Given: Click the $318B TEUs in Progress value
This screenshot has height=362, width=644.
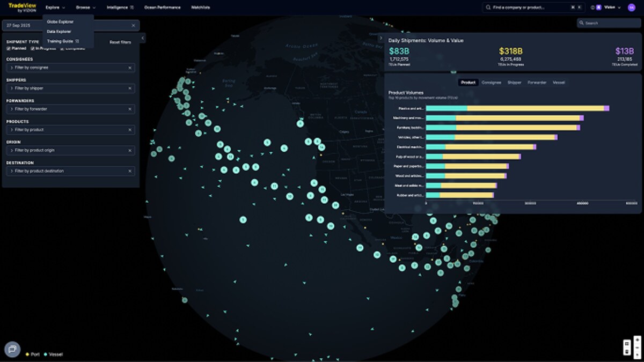Looking at the screenshot, I should tap(511, 51).
